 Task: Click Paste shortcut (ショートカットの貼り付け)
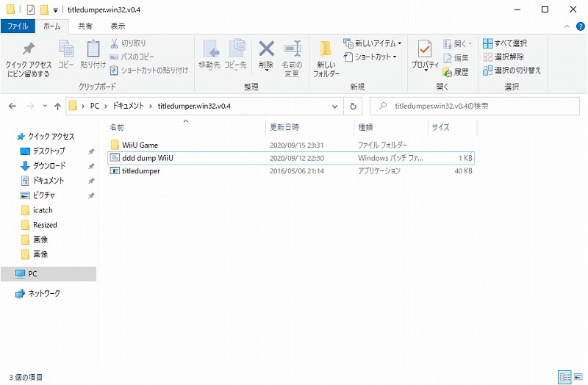[x=149, y=70]
